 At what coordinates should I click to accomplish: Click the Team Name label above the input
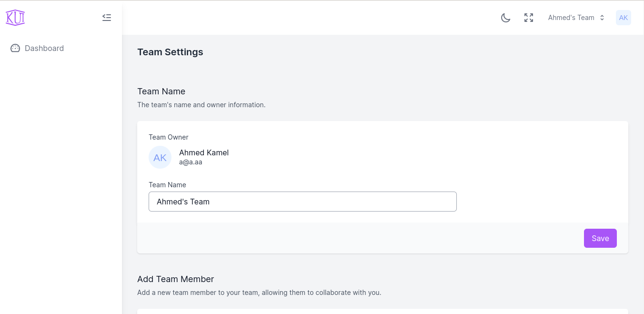coord(167,185)
